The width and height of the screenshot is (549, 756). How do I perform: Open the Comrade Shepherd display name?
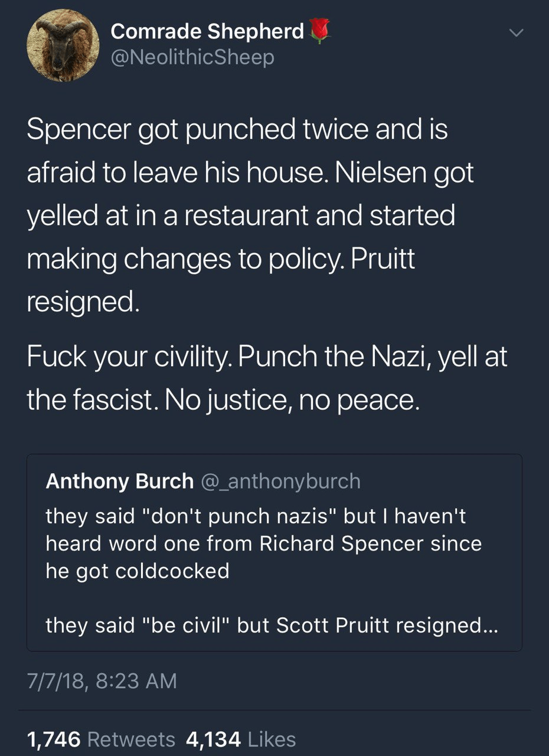[x=207, y=32]
